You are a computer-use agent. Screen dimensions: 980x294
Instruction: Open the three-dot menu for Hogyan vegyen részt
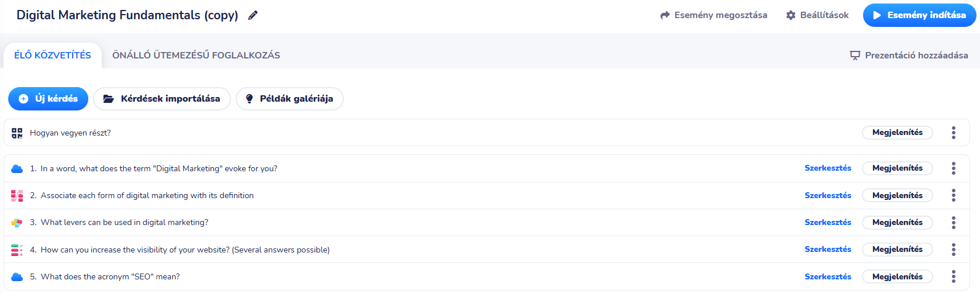(953, 133)
